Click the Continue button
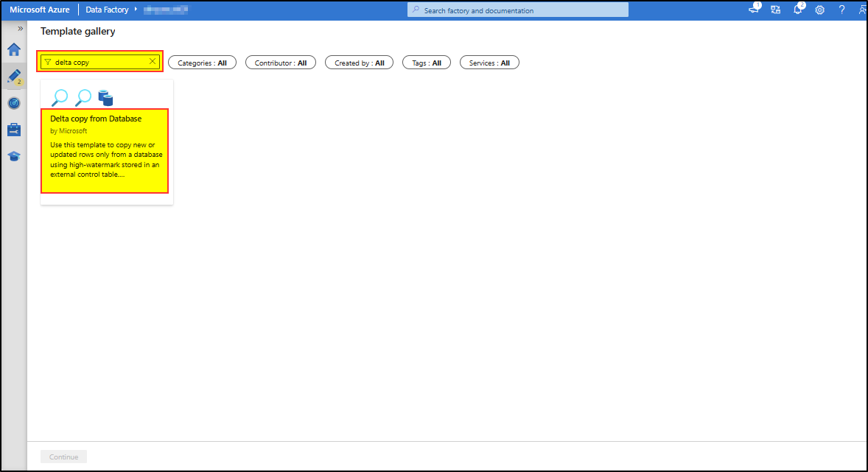The width and height of the screenshot is (868, 472). pos(63,457)
